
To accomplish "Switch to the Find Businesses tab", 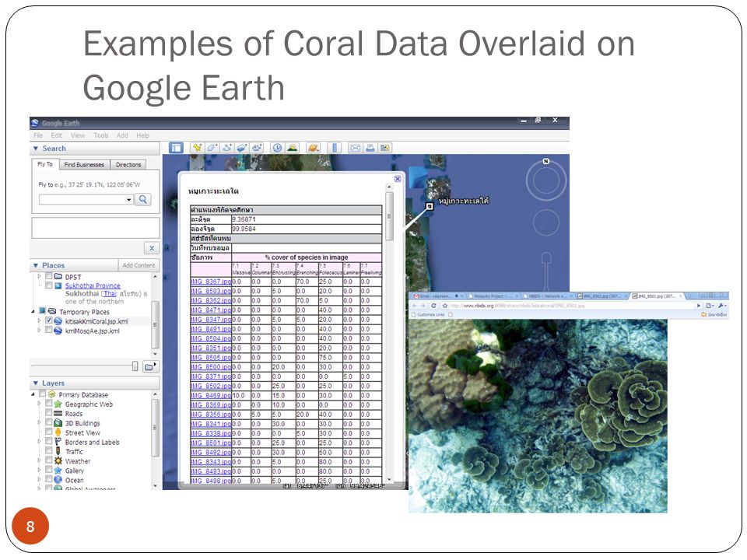I will (84, 165).
